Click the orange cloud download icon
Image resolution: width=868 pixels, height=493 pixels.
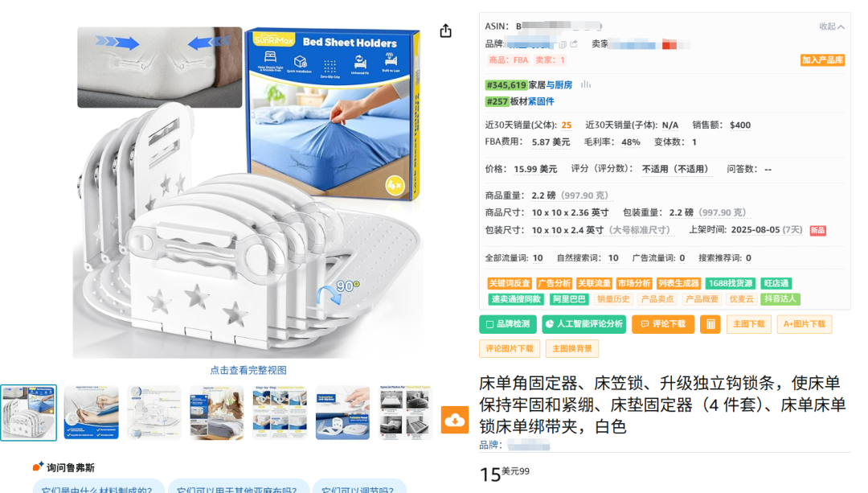point(454,420)
